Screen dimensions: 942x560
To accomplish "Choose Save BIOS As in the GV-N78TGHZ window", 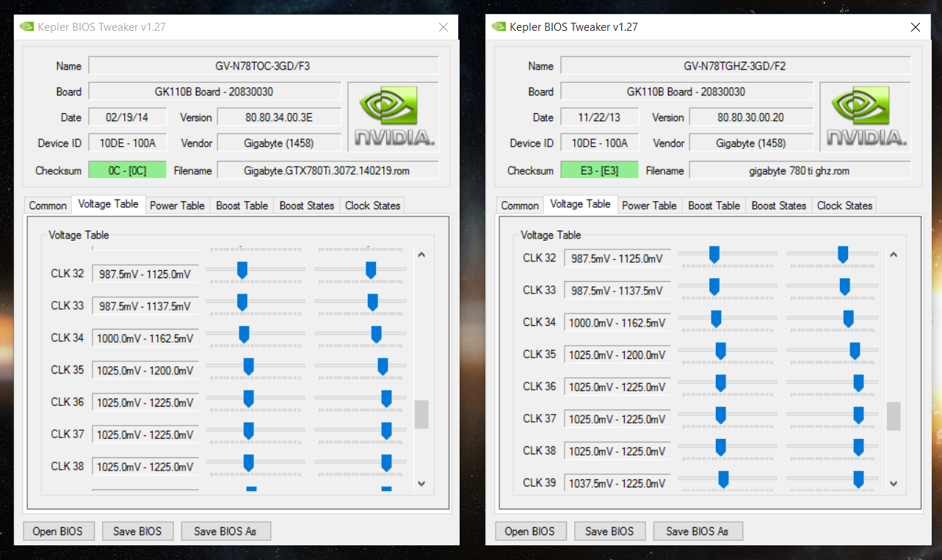I will point(698,531).
